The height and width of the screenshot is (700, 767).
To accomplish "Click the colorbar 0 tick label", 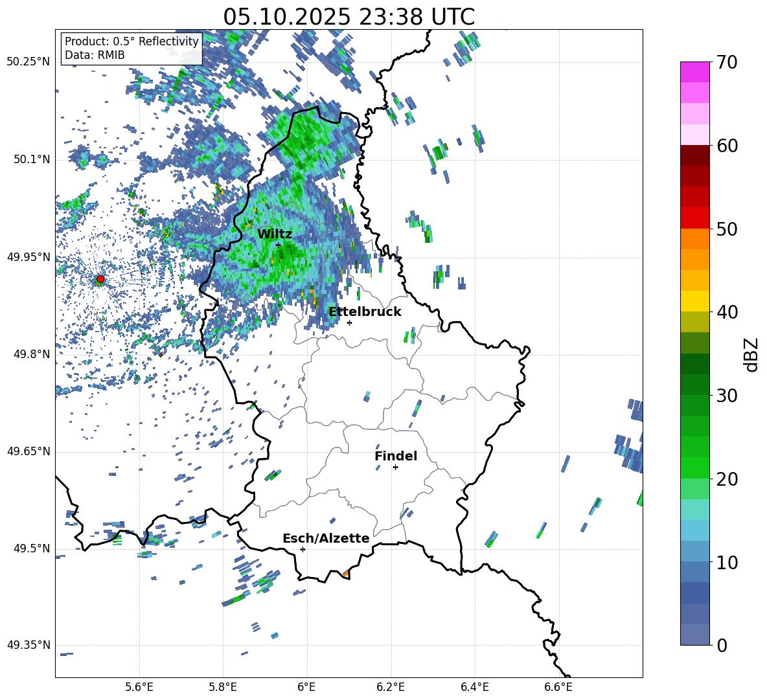I will coord(722,645).
